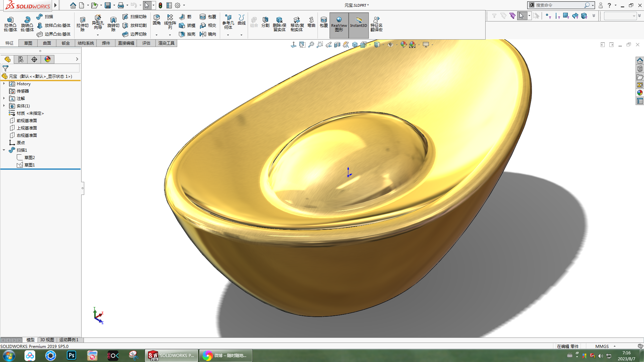Screen dimensions: 644x362
Task: Open the 渲染工具 render tools tab
Action: 166,43
